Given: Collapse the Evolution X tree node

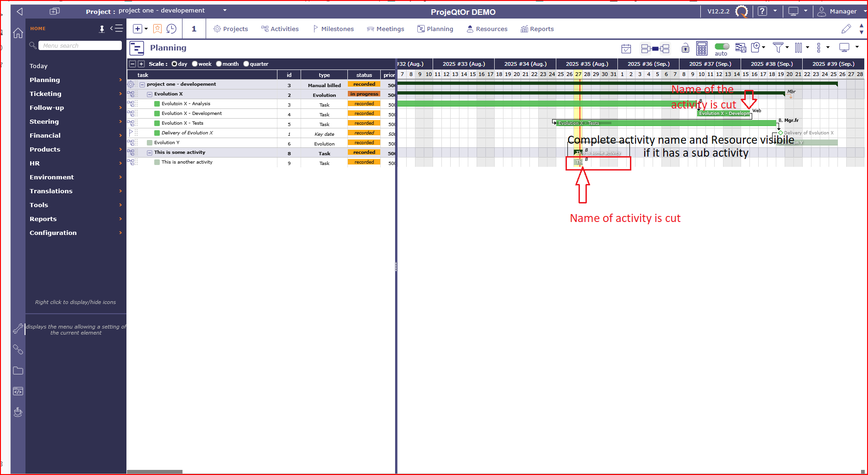Looking at the screenshot, I should (150, 94).
